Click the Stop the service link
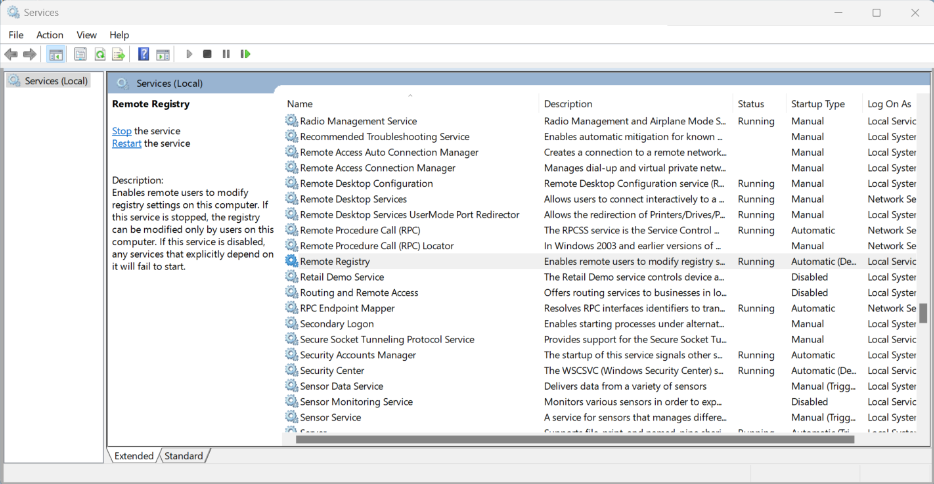 [122, 131]
